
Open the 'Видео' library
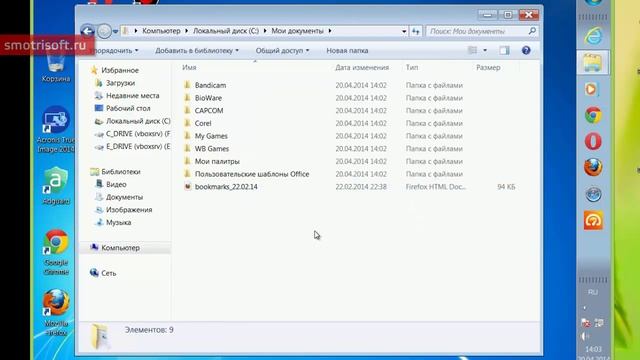tap(116, 184)
